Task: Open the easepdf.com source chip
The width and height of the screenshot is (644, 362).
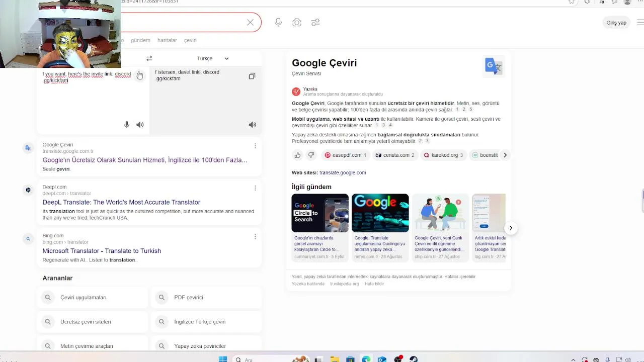Action: [346, 155]
